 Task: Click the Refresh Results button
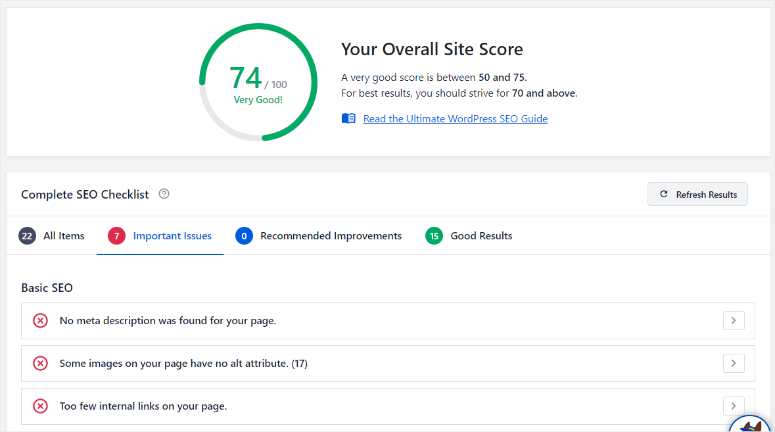point(697,194)
